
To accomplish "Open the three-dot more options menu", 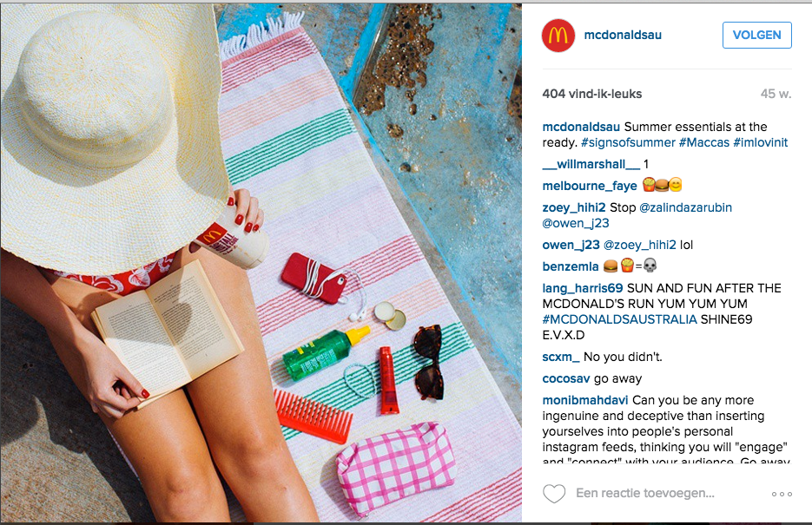I will 782,494.
